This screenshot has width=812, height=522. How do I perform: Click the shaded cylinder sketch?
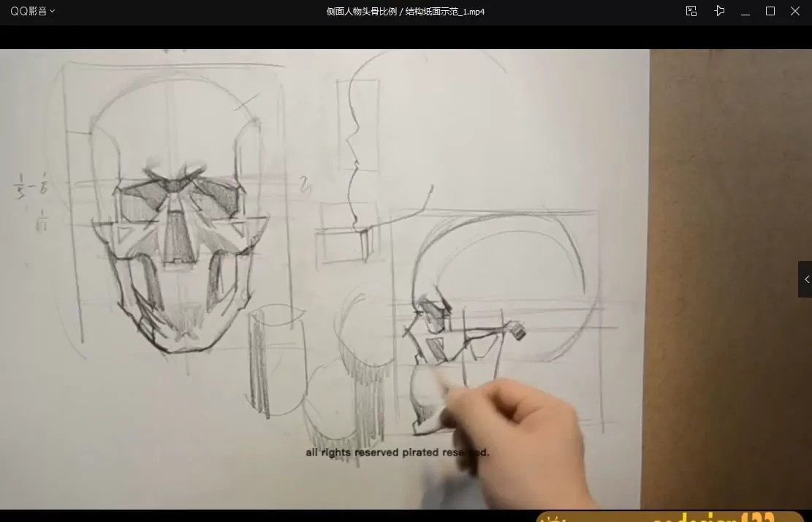pyautogui.click(x=276, y=362)
